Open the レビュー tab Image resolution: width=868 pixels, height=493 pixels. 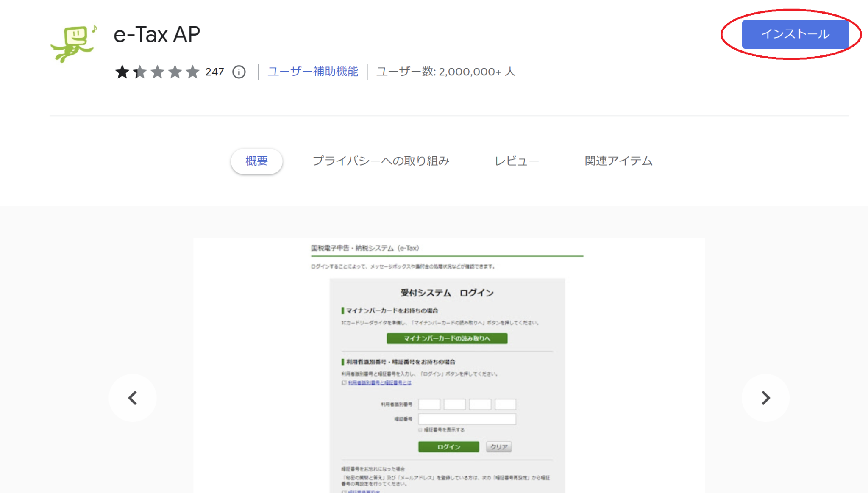click(517, 161)
